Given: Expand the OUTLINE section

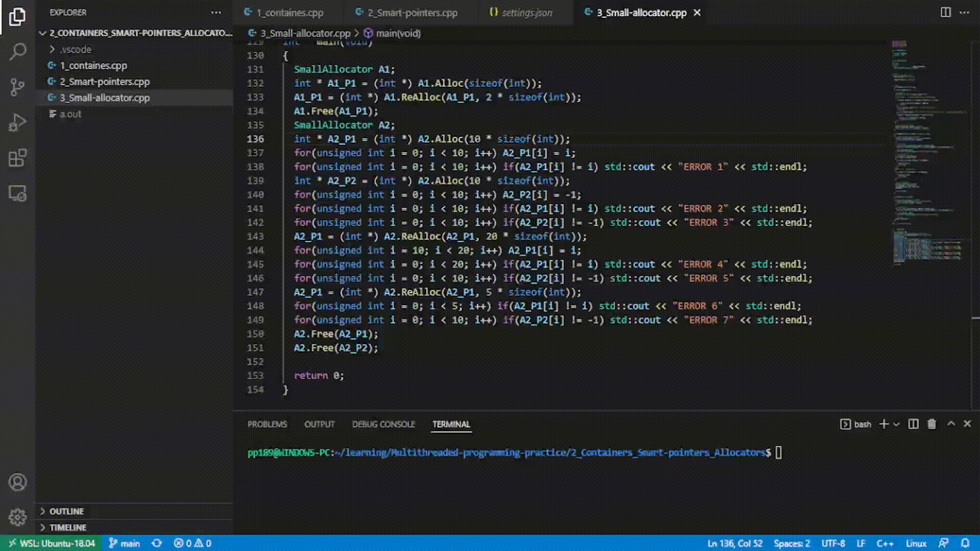Looking at the screenshot, I should [x=66, y=511].
